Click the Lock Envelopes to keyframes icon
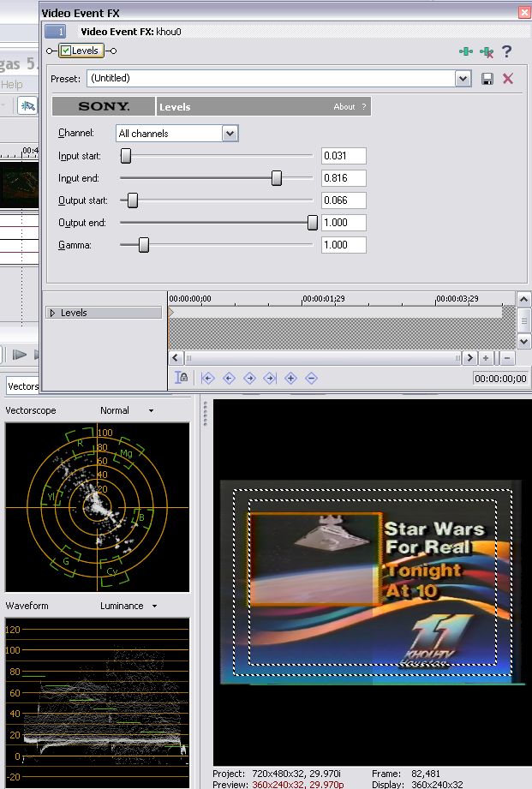The height and width of the screenshot is (789, 532). click(182, 378)
